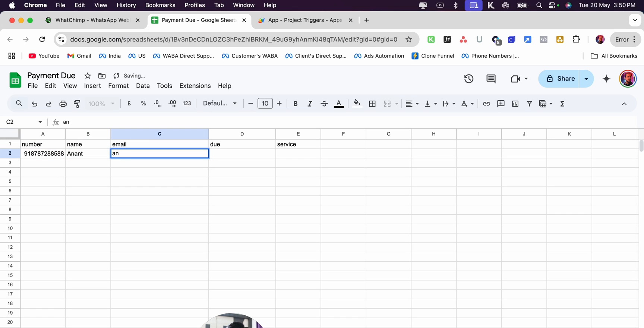
Task: Open the text color picker
Action: click(x=339, y=104)
